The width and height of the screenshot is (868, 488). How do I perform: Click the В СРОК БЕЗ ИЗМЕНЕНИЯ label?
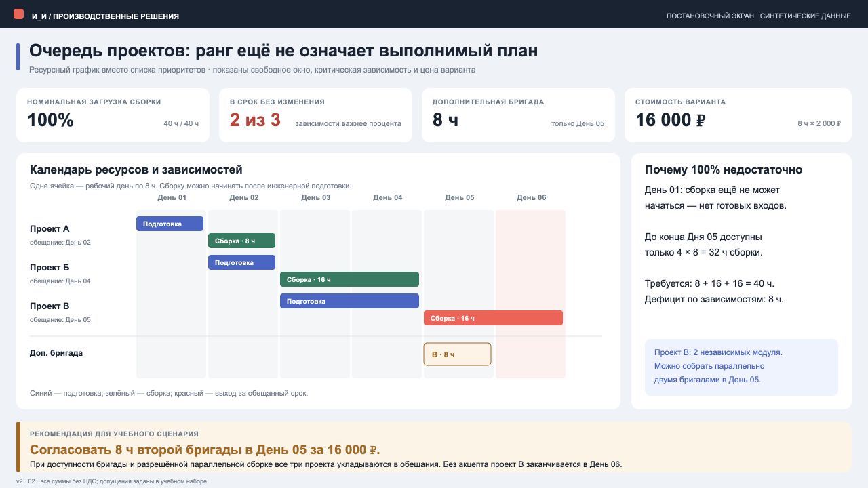277,102
